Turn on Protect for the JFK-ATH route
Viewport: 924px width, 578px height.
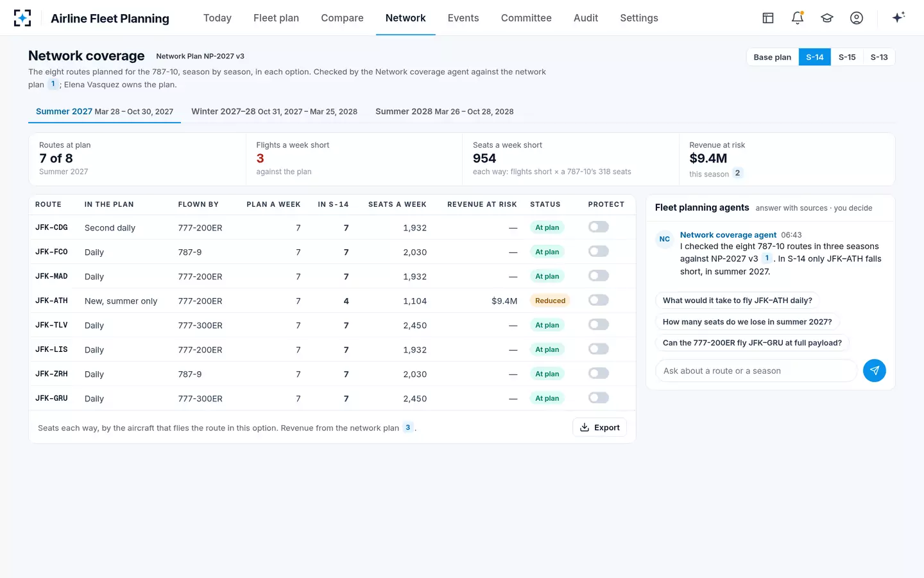tap(599, 300)
